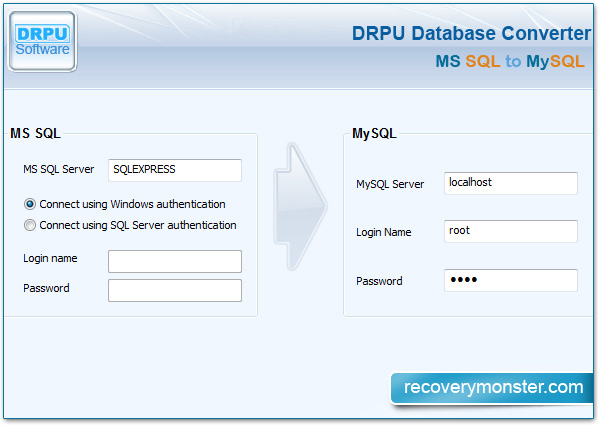The image size is (598, 425).
Task: Click the Password label in MS SQL group
Action: coord(46,288)
